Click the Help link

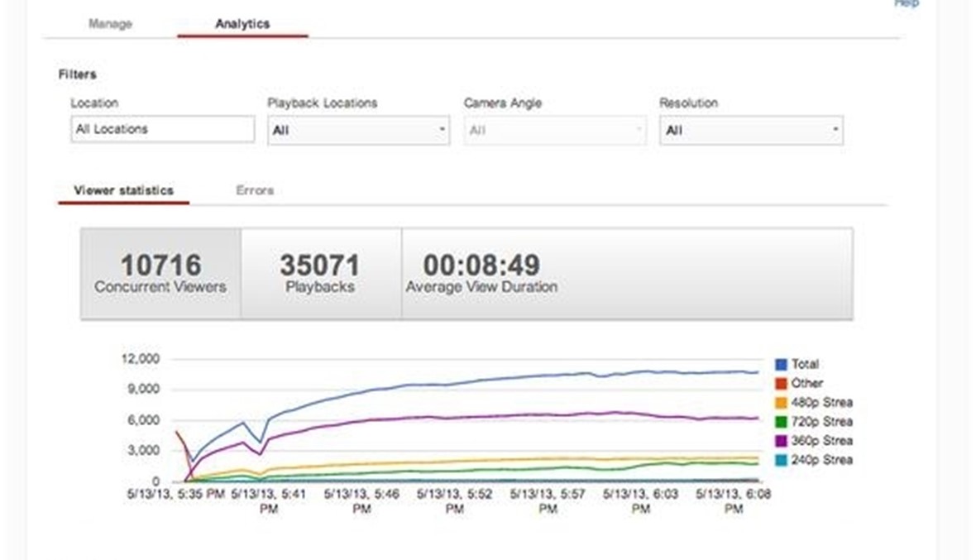point(906,4)
